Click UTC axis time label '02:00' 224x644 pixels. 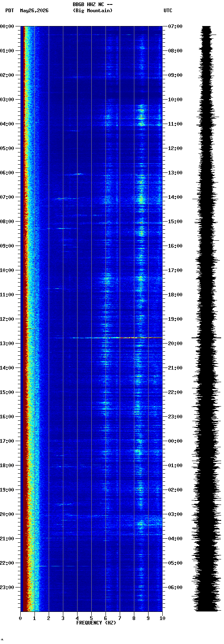(x=175, y=490)
